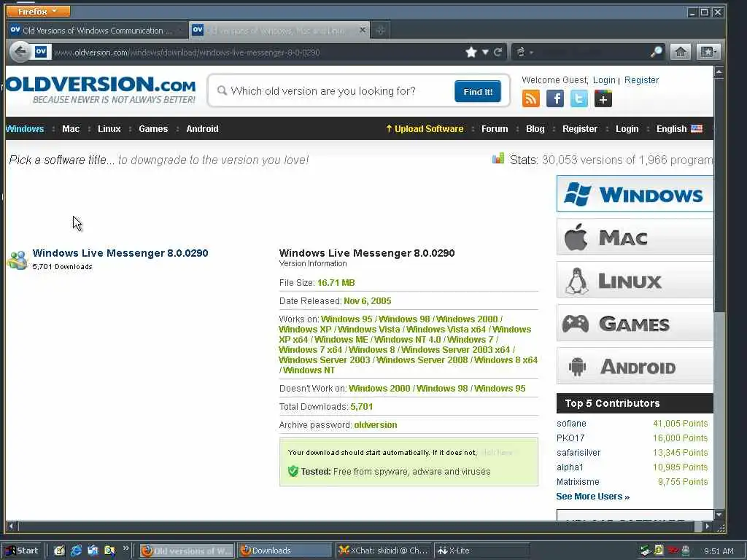Click the LINUX category sidebar button
This screenshot has width=747, height=560.
click(635, 280)
